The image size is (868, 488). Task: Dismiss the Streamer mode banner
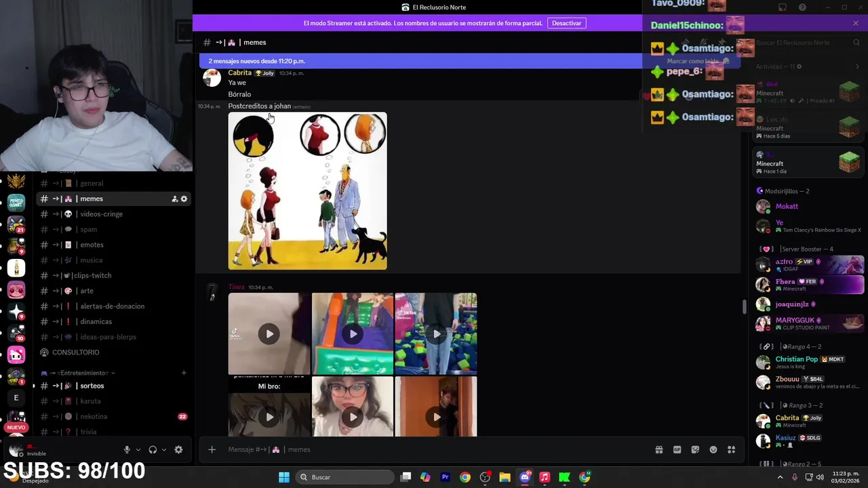point(855,23)
